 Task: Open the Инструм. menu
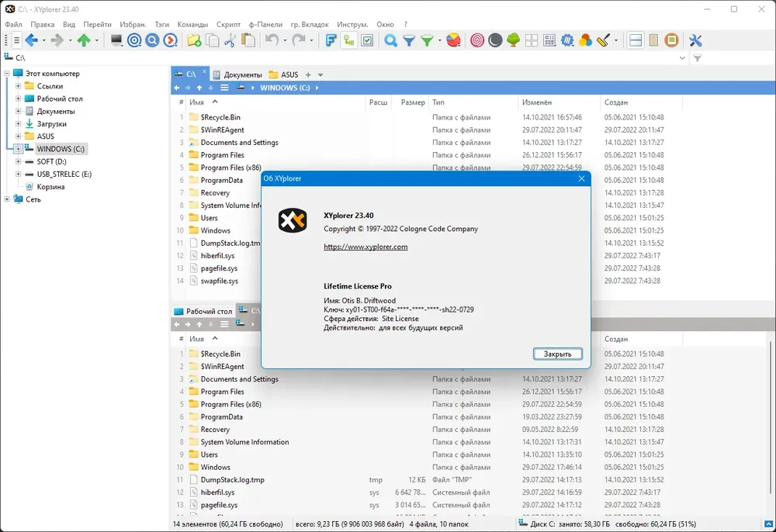click(352, 24)
